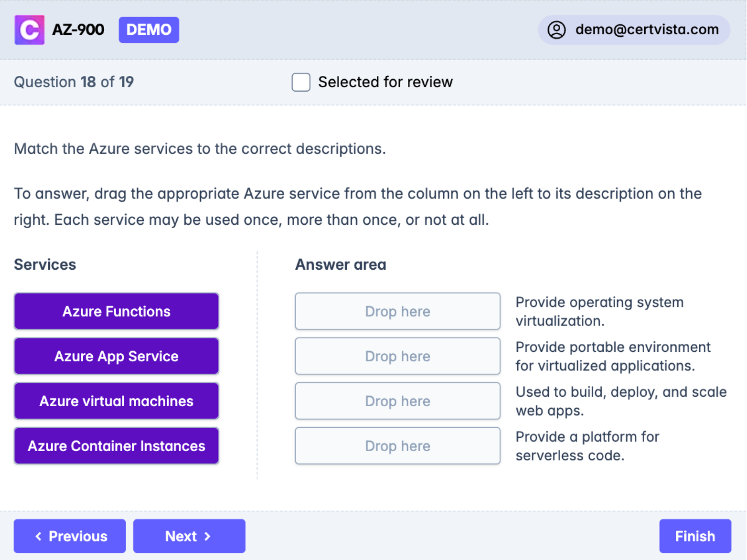The image size is (747, 560).
Task: Click the user account avatar icon
Action: (558, 29)
